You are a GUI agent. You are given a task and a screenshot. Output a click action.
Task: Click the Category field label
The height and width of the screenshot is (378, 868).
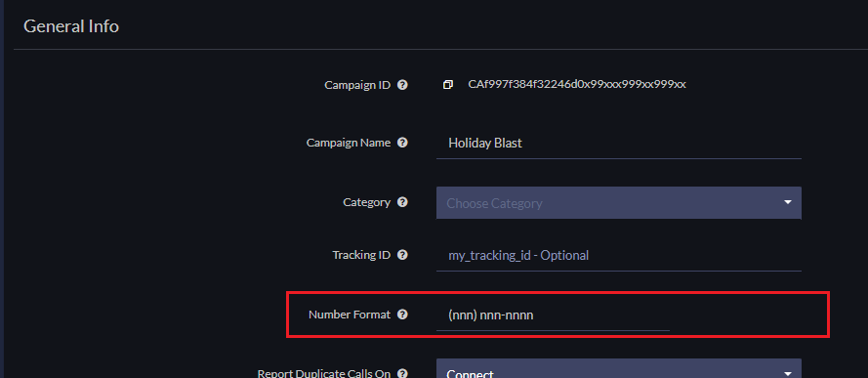tap(366, 202)
